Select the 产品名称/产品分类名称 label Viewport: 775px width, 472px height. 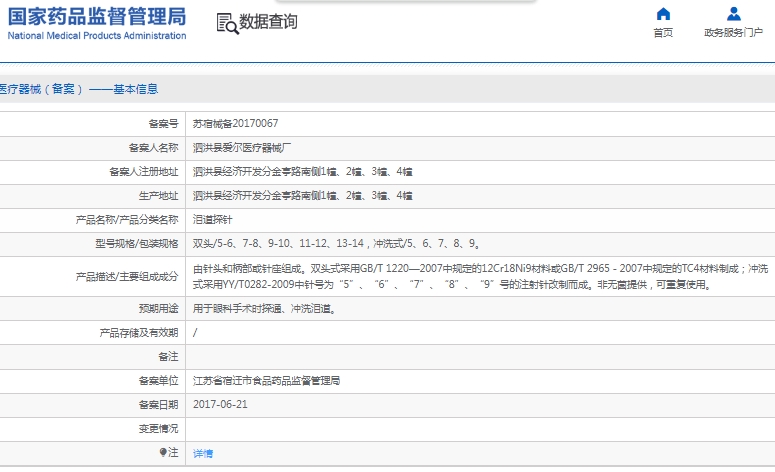click(x=127, y=219)
